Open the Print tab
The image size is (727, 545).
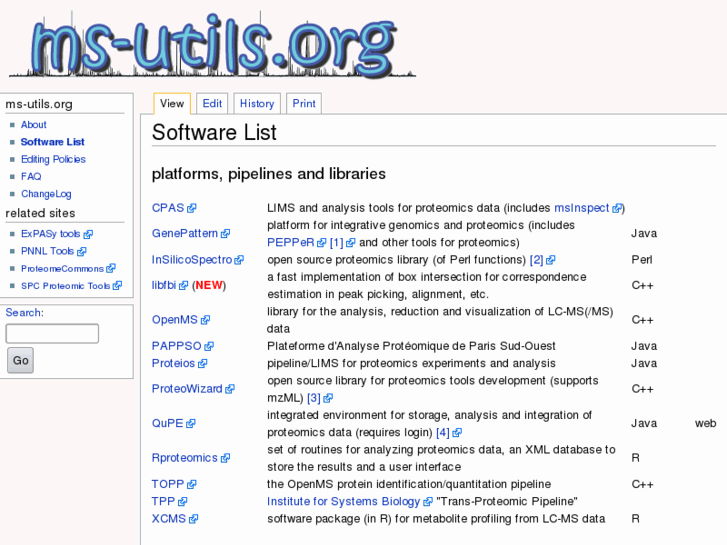(304, 103)
